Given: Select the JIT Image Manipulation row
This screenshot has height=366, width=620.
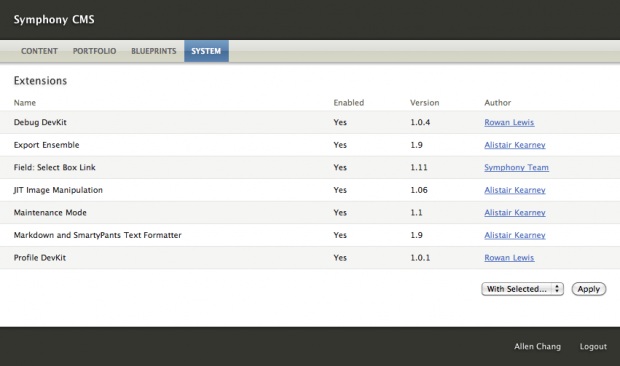Looking at the screenshot, I should 310,190.
